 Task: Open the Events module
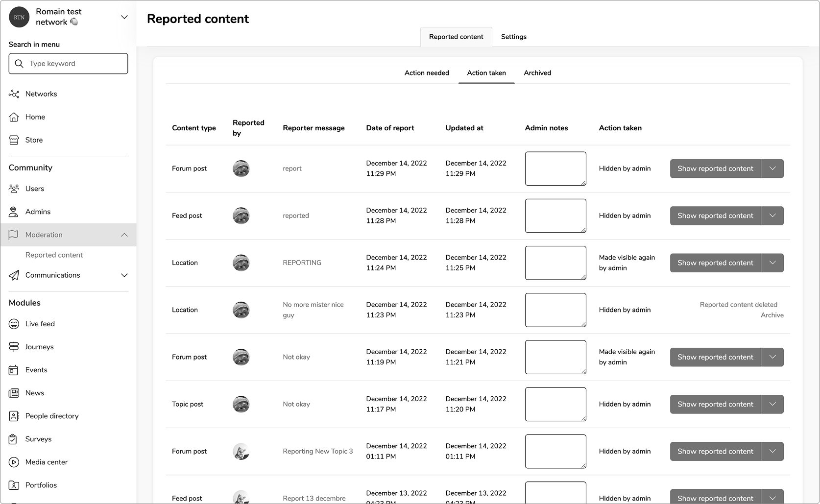pos(36,370)
